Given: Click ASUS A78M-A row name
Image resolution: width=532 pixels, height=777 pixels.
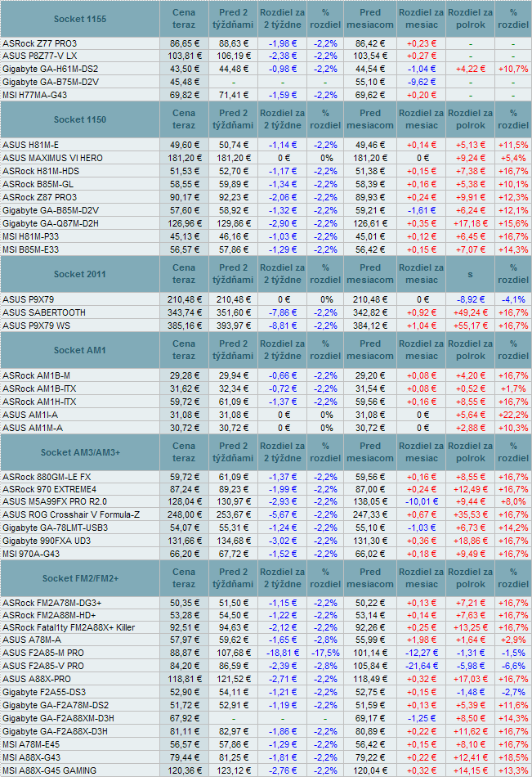Looking at the screenshot, I should coord(32,640).
